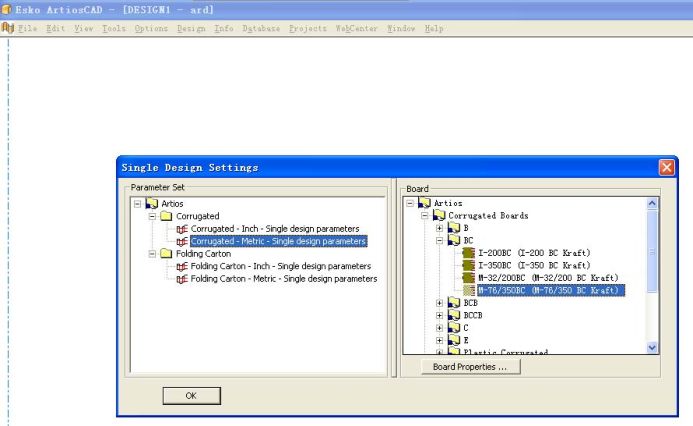Screen dimensions: 693x426
Task: Click the I-350BC Kraft board icon
Action: click(470, 265)
